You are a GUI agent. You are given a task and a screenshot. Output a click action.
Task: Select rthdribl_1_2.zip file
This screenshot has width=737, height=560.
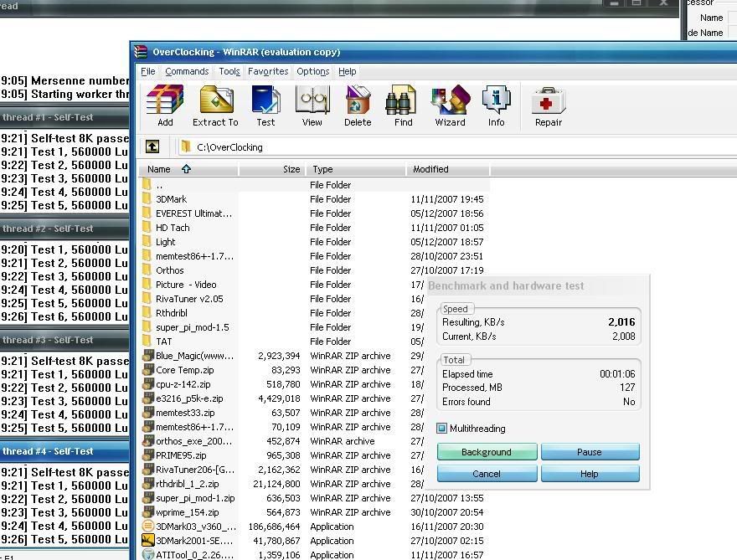187,484
